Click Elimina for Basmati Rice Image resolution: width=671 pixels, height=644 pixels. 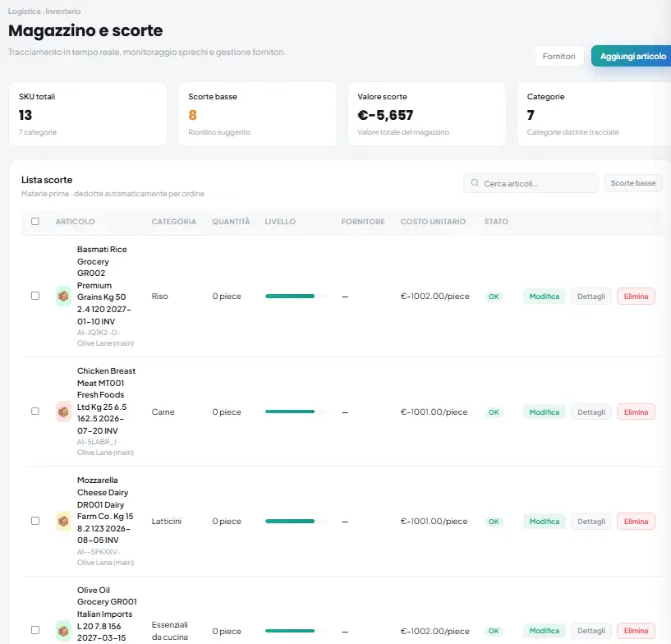pos(636,296)
